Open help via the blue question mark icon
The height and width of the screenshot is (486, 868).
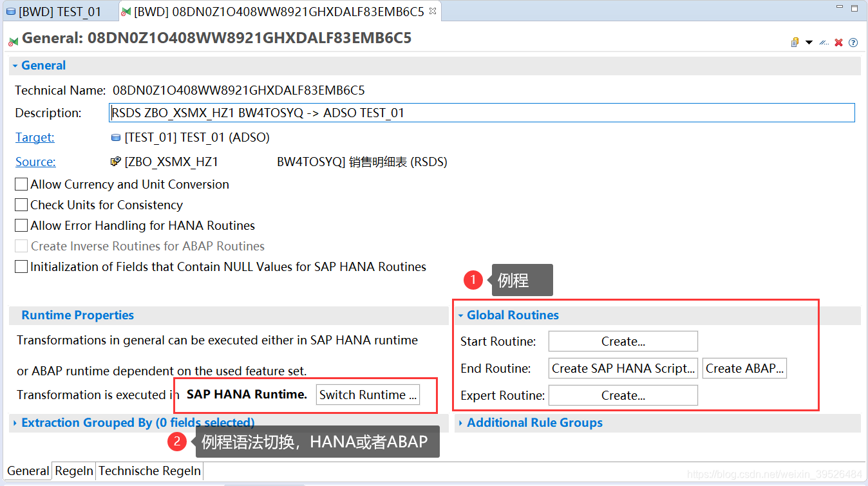click(x=853, y=42)
